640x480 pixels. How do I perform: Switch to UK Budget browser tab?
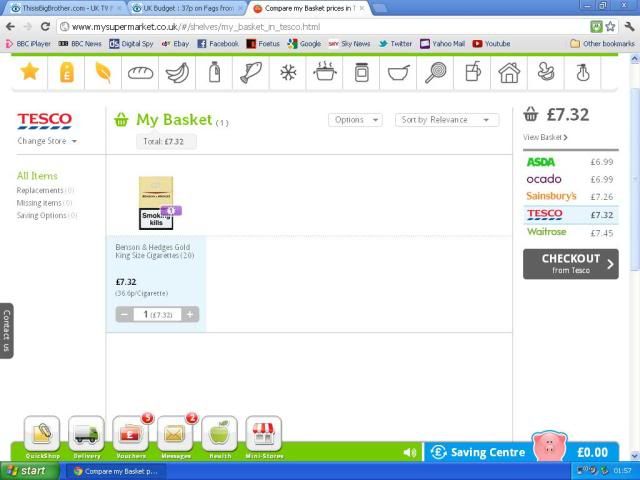(187, 8)
